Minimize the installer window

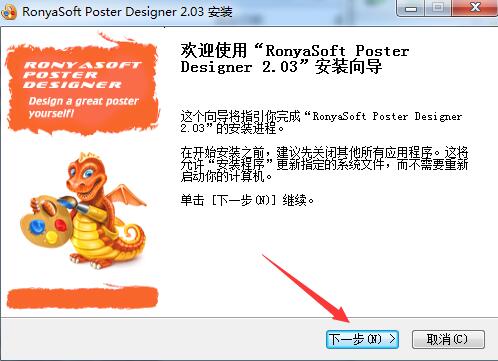(x=411, y=8)
